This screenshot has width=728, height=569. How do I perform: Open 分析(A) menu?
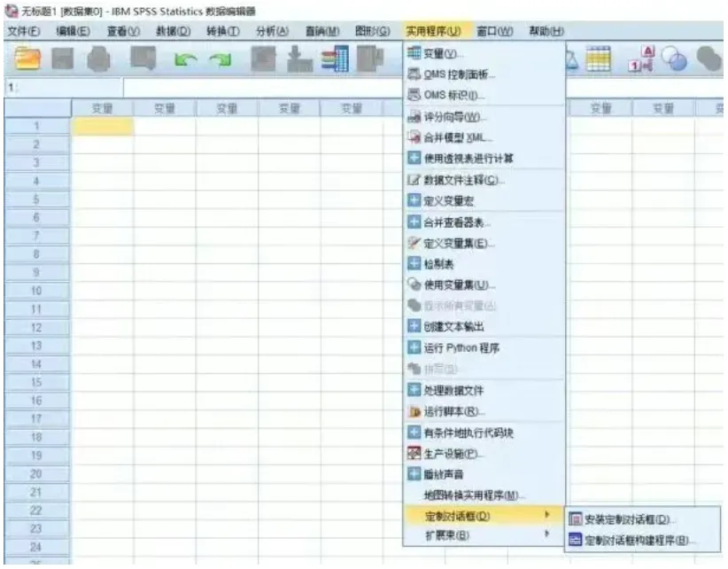click(272, 31)
